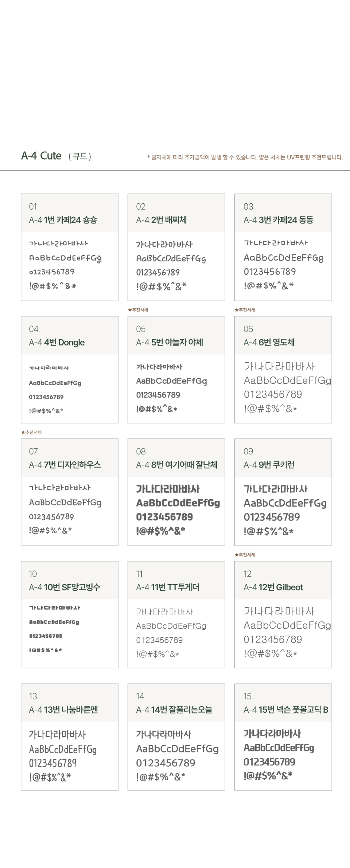Select the 11 TT투게더 font card
This screenshot has height=868, width=350.
click(176, 614)
